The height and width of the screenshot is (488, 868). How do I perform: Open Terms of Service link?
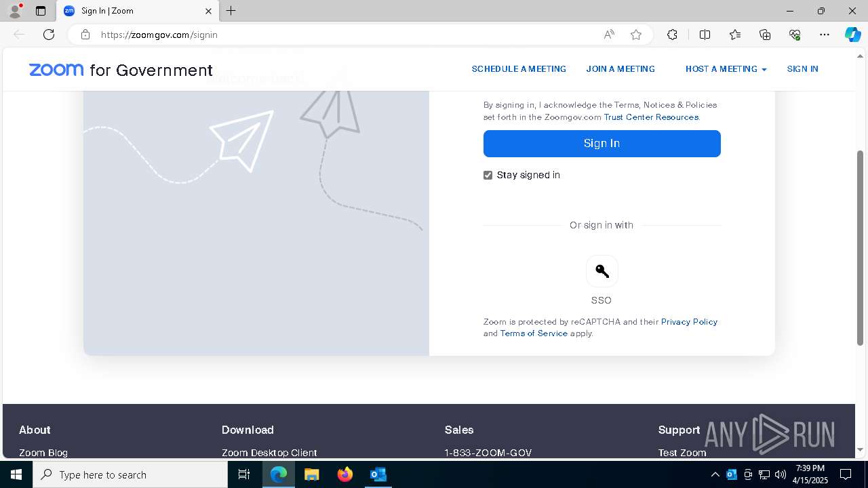tap(534, 333)
